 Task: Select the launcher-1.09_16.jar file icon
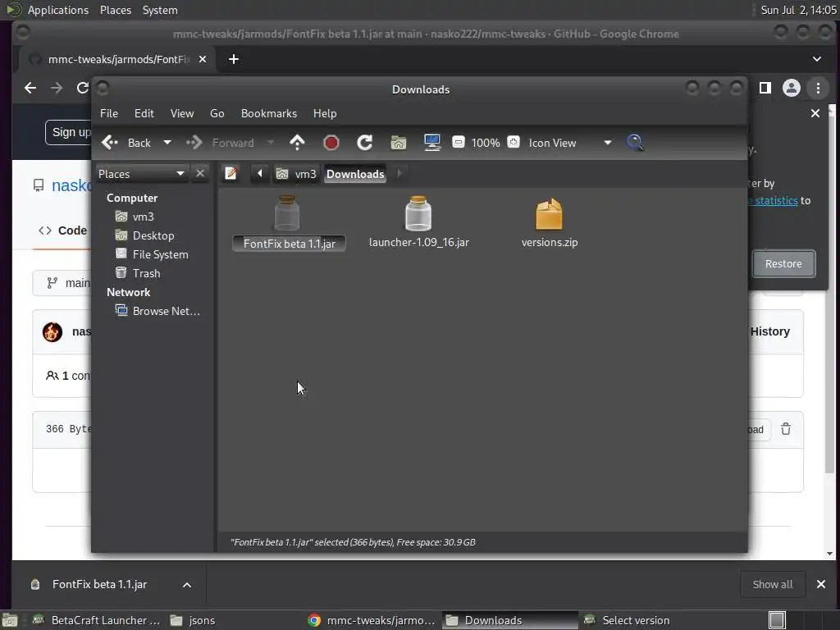click(418, 213)
